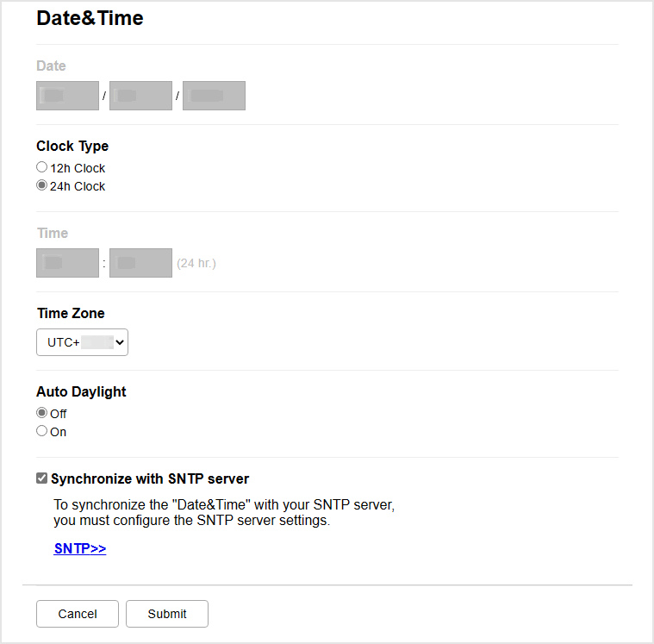
Task: Click the middle Date input field
Action: [140, 96]
